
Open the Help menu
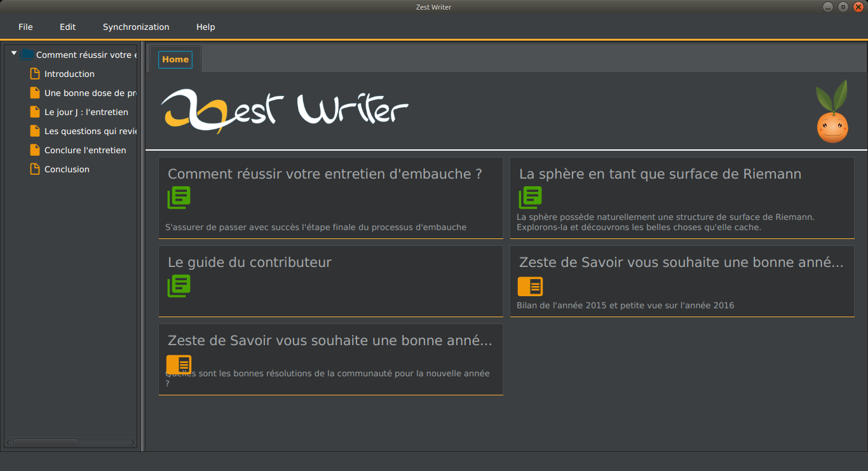tap(205, 27)
